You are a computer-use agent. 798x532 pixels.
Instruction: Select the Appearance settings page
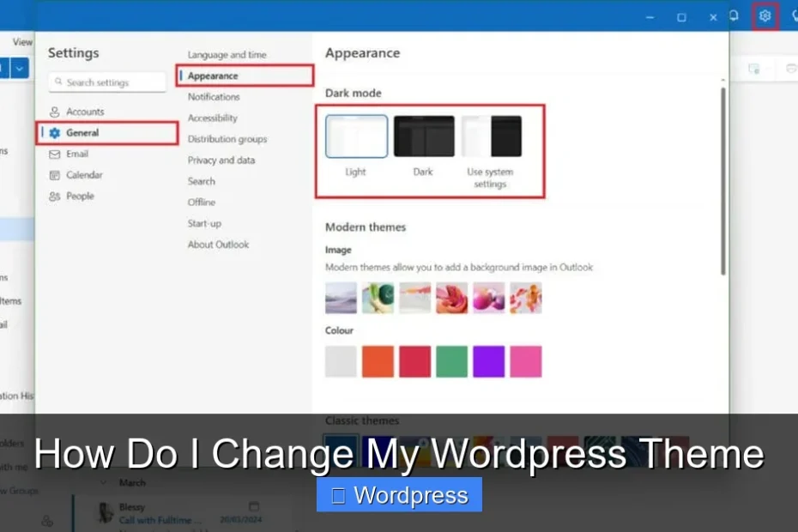tap(245, 76)
